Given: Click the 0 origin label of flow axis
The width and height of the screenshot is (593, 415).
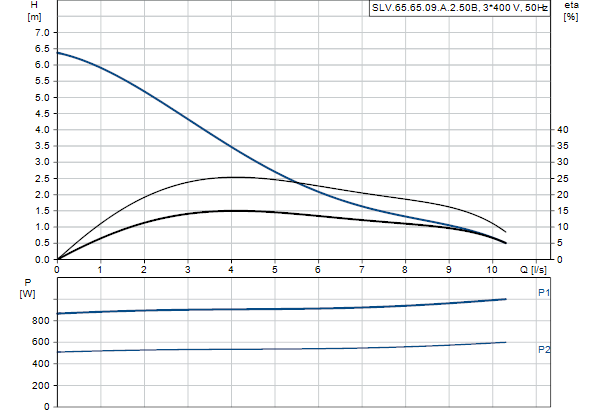Looking at the screenshot, I should coord(57,269).
